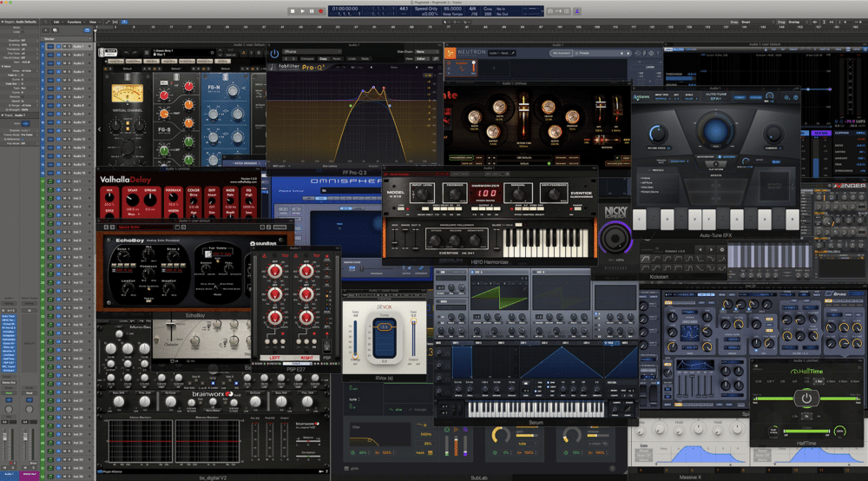Click the VU meter in Virtual Channel
The height and width of the screenshot is (481, 868).
[x=128, y=94]
